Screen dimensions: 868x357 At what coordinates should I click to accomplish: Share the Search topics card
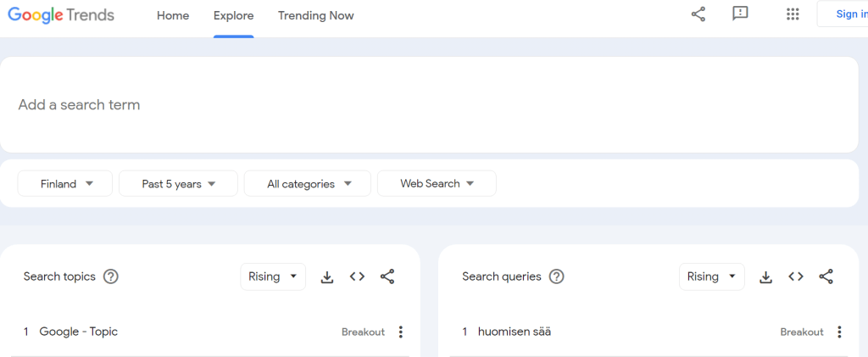pos(387,276)
